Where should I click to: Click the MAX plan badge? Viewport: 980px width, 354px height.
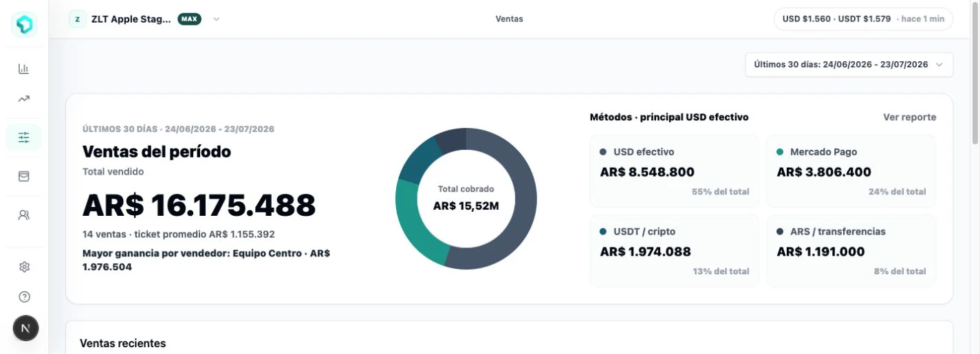coord(190,19)
